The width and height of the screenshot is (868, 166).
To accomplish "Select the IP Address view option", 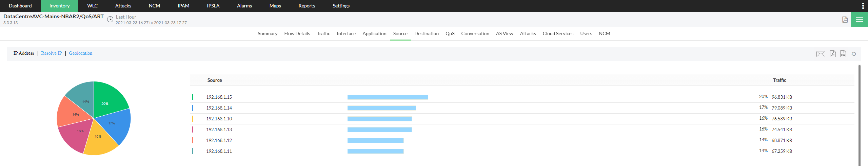I will coord(24,53).
